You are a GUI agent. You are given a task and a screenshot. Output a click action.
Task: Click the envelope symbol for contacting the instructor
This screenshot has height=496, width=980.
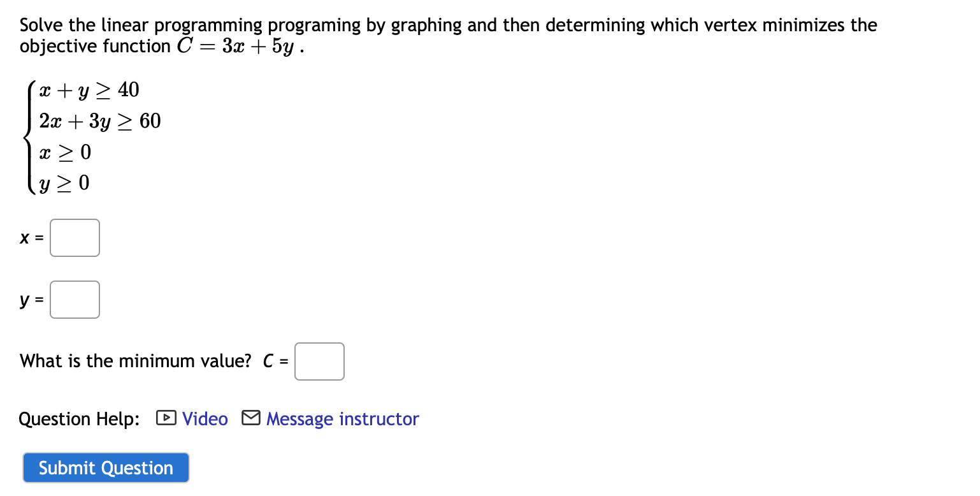coord(251,418)
